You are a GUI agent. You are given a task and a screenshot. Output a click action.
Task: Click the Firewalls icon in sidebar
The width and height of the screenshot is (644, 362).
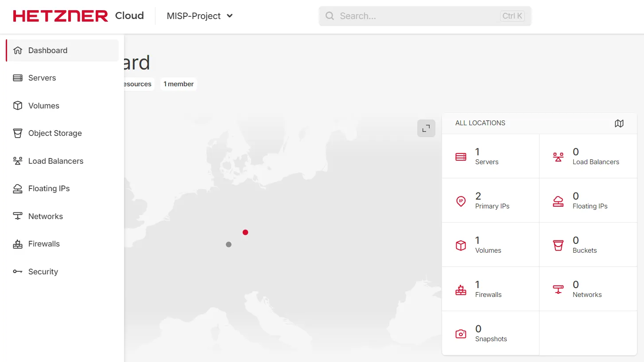(18, 244)
